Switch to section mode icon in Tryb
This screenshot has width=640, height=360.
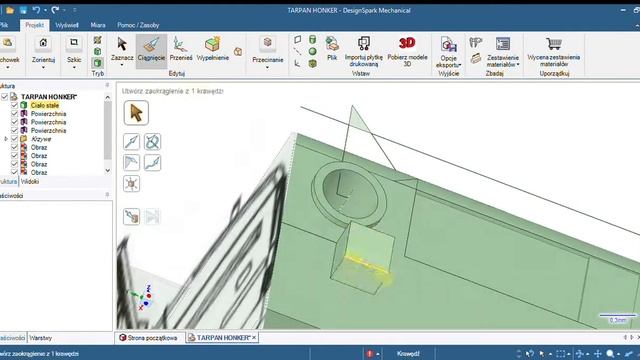click(x=98, y=51)
